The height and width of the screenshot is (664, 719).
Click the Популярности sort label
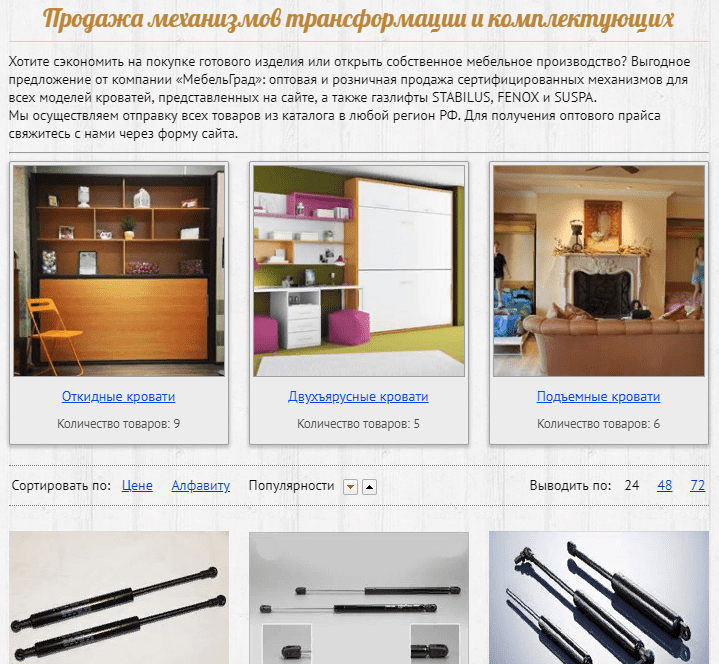pos(291,485)
